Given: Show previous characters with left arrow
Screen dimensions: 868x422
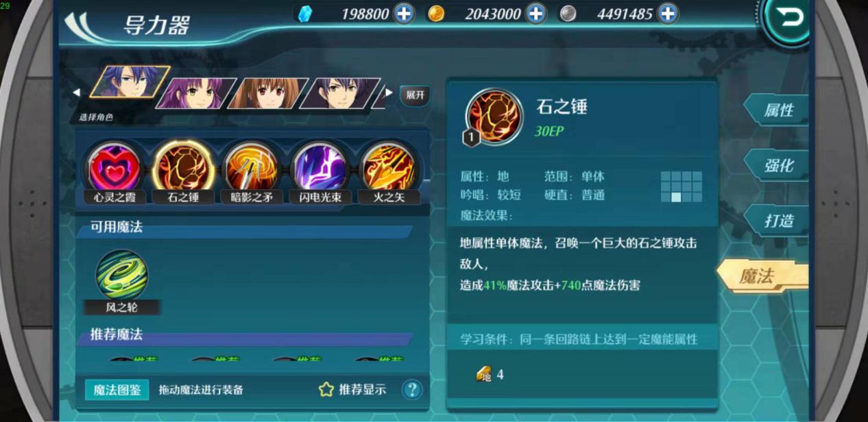Looking at the screenshot, I should click(77, 92).
